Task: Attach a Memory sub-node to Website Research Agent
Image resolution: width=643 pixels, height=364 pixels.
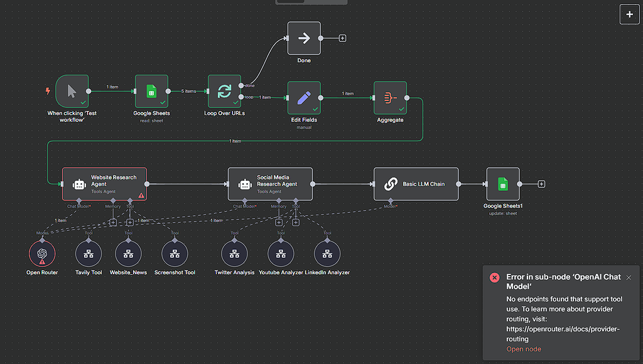Action: click(113, 222)
